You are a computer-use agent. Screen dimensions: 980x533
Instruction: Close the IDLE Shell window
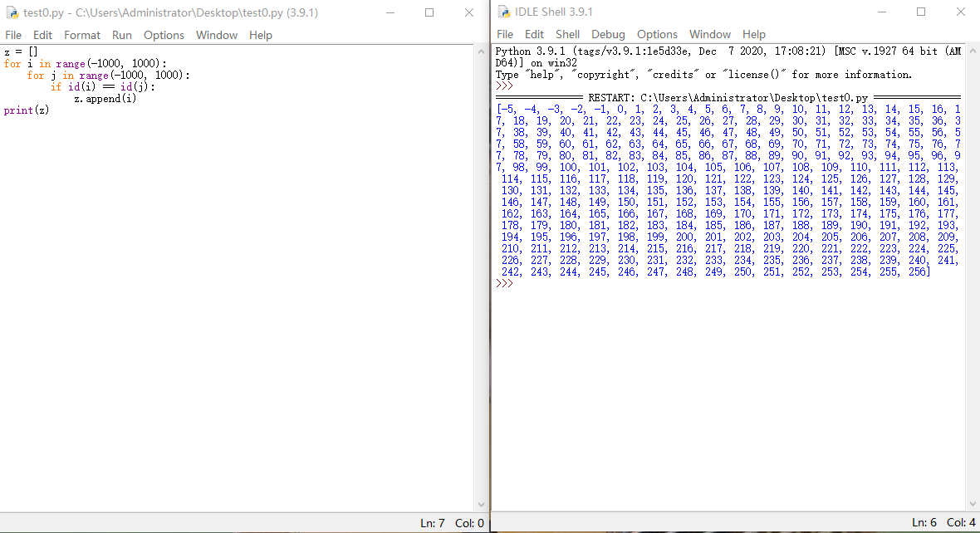pos(961,12)
